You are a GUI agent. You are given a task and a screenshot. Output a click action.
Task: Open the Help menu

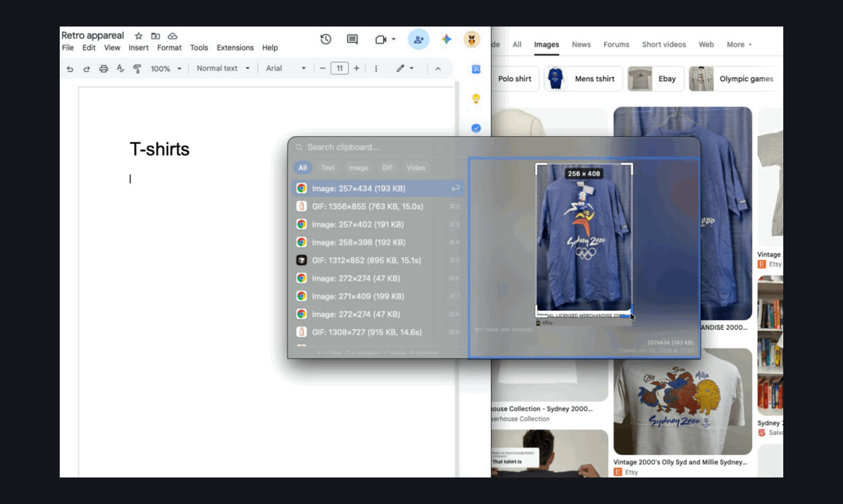[x=269, y=48]
